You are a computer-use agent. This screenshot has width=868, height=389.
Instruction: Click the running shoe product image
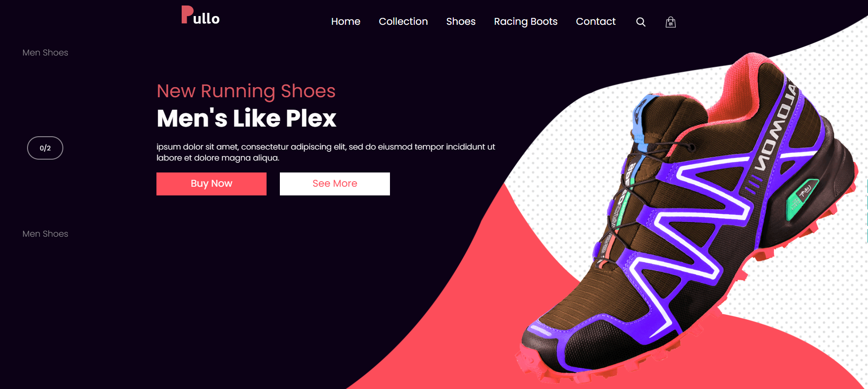pos(688,220)
